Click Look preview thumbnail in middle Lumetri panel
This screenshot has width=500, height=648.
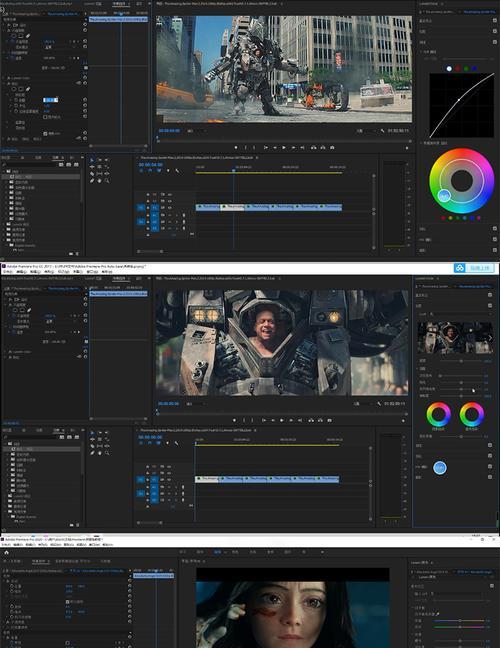(x=455, y=338)
